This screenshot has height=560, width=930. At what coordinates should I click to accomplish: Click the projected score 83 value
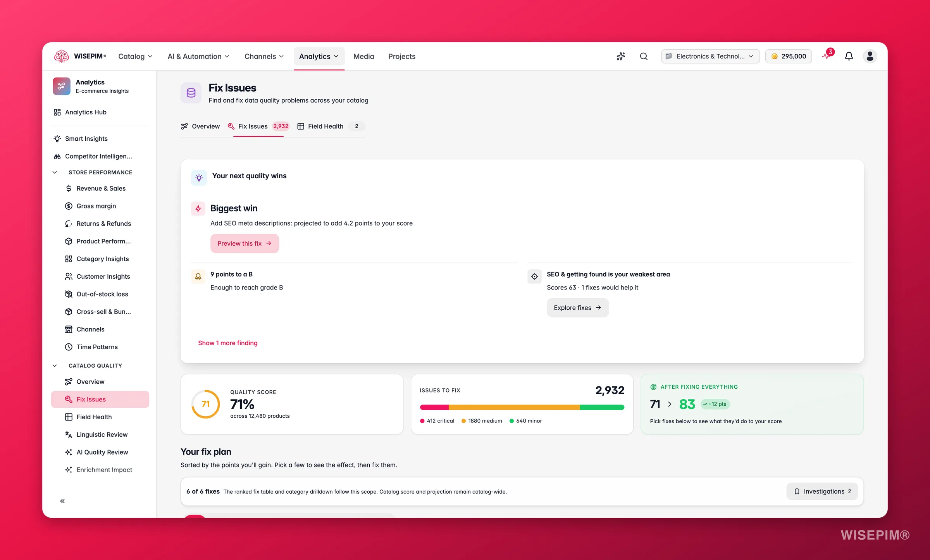click(687, 404)
